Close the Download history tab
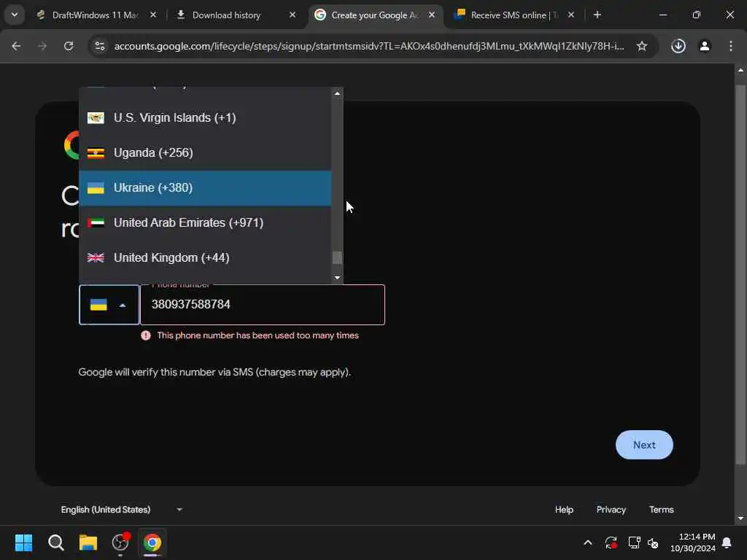The height and width of the screenshot is (560, 747). [293, 15]
